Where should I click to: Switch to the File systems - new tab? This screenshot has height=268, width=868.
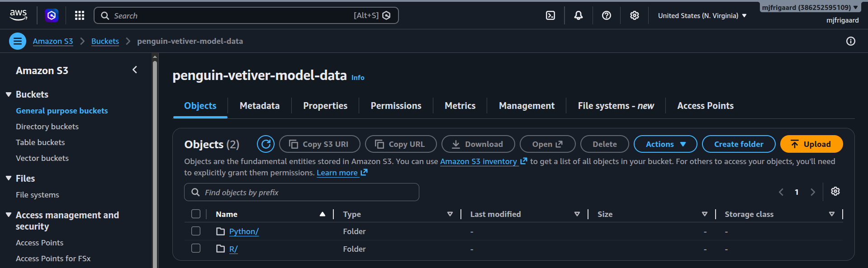(x=616, y=106)
